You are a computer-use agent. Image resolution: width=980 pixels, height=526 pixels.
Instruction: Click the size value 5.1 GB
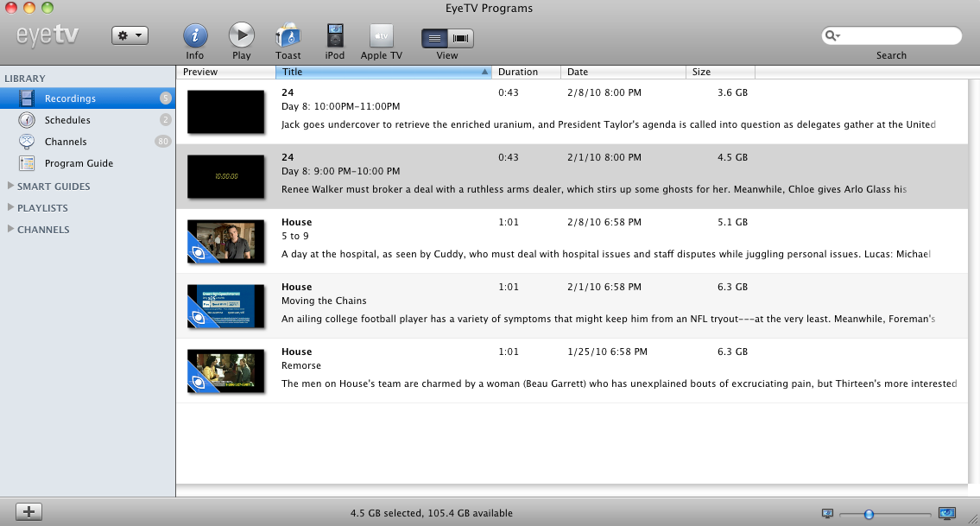pyautogui.click(x=732, y=222)
